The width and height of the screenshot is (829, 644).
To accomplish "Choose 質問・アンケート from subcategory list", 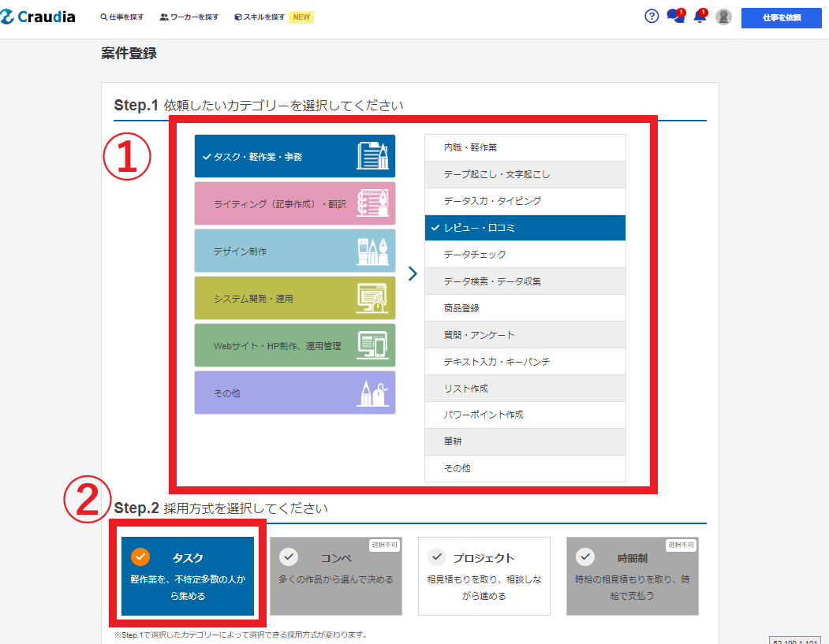I will pyautogui.click(x=525, y=335).
